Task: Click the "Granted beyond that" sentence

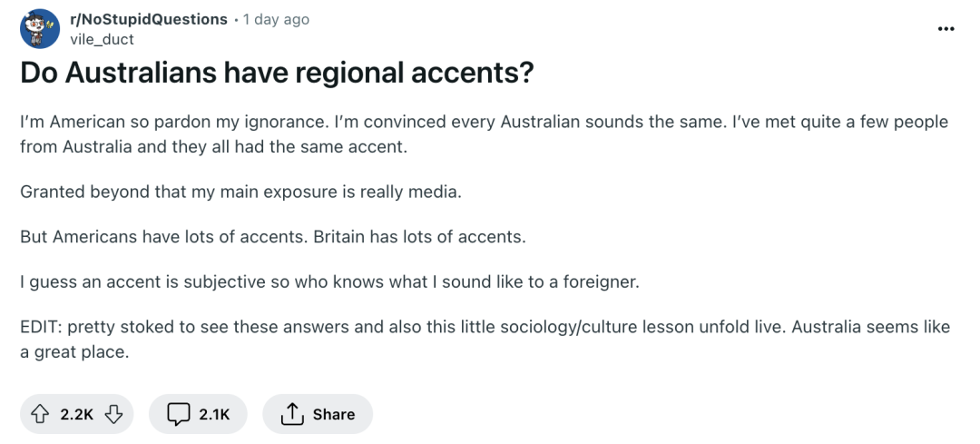Action: [242, 192]
